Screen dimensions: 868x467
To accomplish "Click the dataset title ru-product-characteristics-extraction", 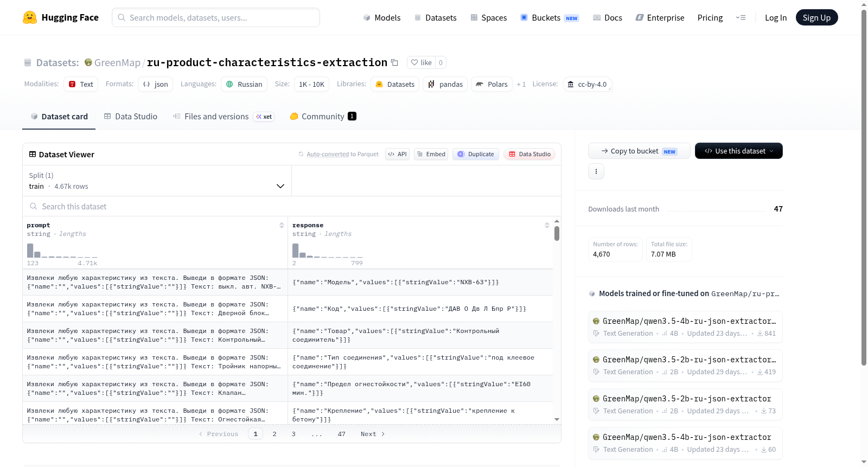I will pos(267,62).
